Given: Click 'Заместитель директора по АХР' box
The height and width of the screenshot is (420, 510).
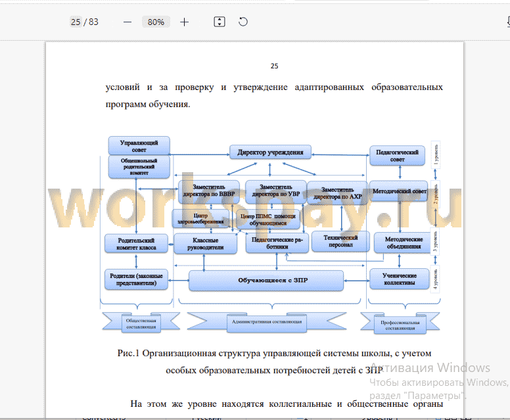Looking at the screenshot, I should (x=338, y=193).
